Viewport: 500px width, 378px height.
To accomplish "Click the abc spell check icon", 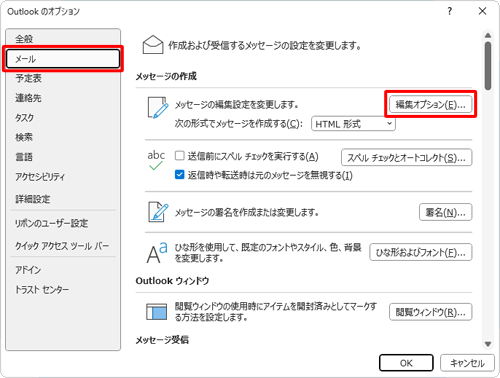I will 156,160.
